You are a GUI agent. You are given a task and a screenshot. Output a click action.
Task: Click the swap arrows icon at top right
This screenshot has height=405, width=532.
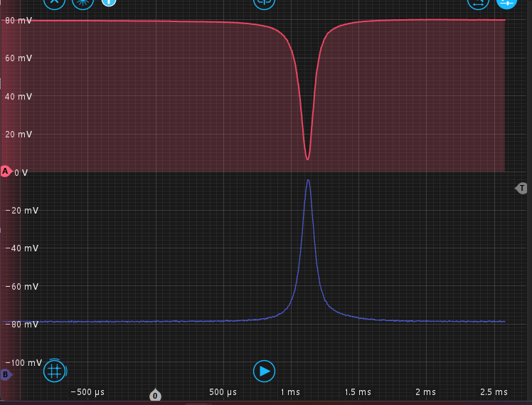coord(478,3)
